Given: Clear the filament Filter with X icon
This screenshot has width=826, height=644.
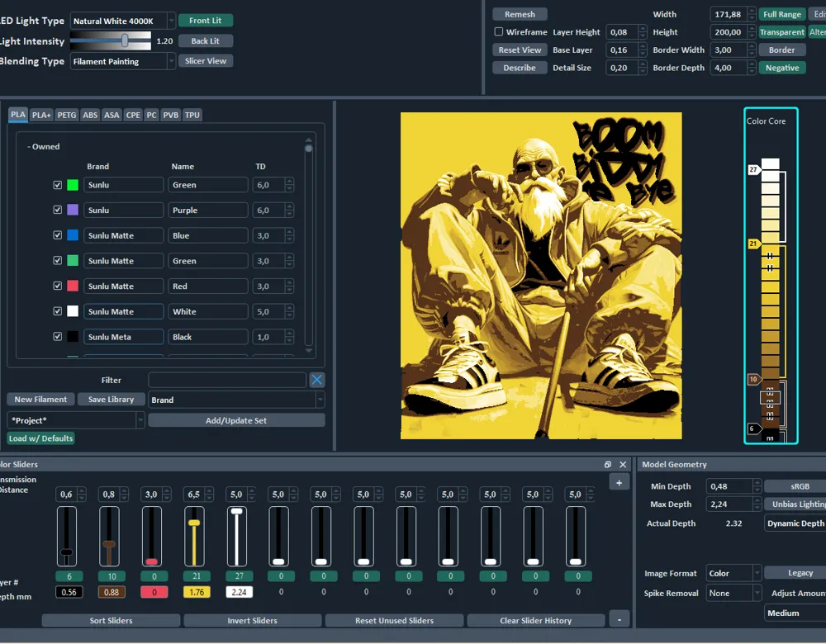Looking at the screenshot, I should [316, 380].
